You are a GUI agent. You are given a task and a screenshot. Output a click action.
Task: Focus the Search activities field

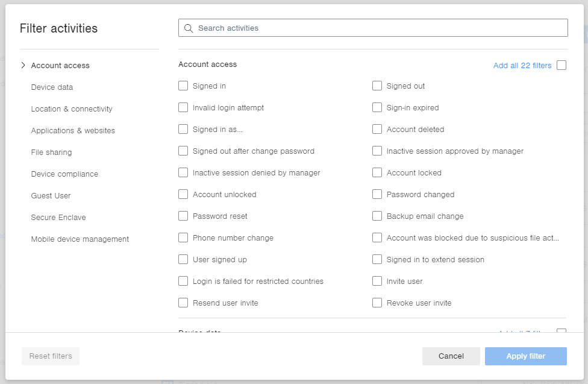click(373, 28)
